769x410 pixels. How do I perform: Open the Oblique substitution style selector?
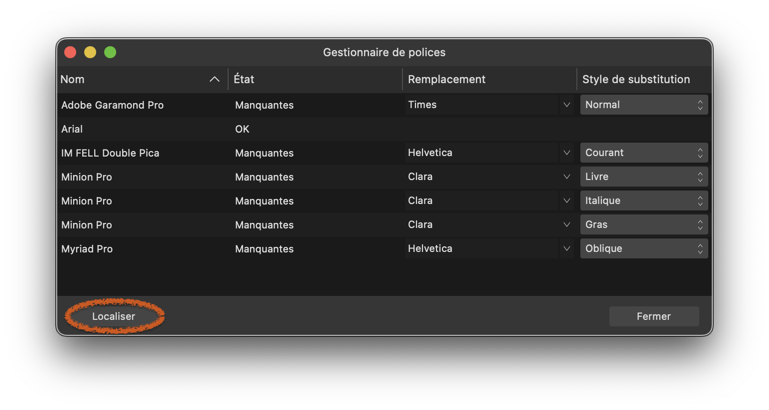[644, 249]
